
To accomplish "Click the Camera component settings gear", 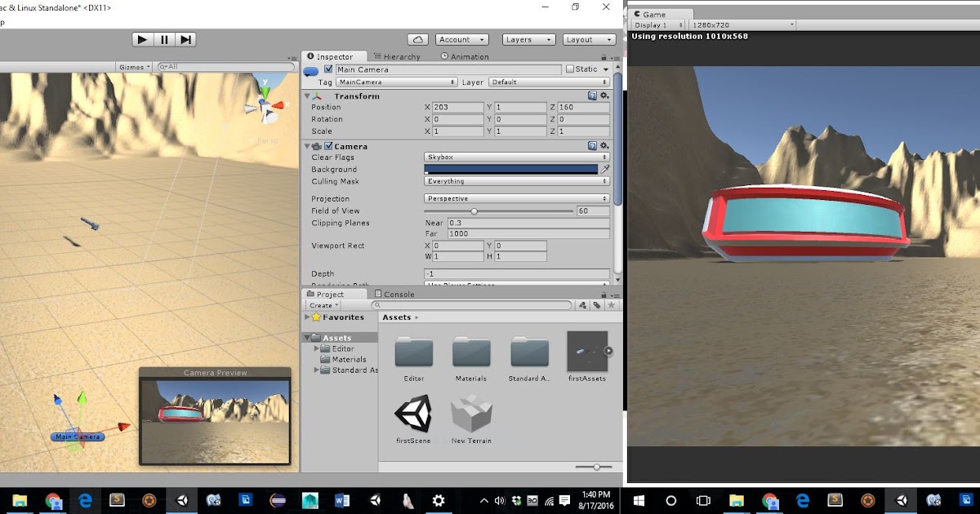I will pyautogui.click(x=604, y=145).
